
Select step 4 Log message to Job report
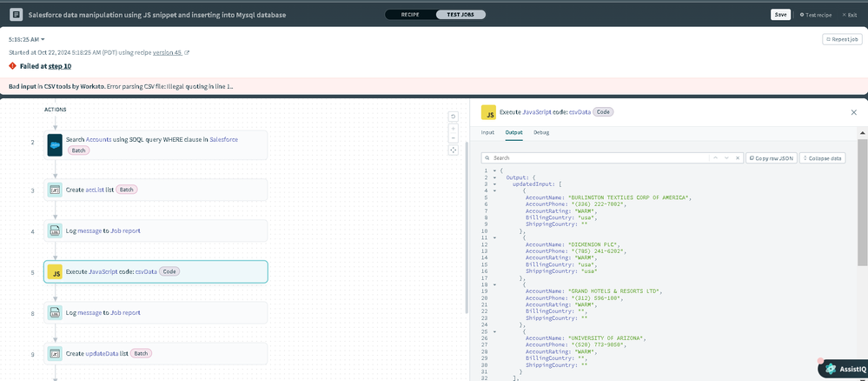[x=156, y=231]
